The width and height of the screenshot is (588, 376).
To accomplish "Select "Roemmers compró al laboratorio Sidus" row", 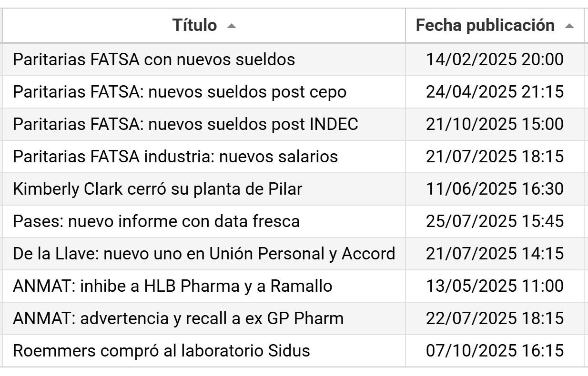I will (x=162, y=351).
